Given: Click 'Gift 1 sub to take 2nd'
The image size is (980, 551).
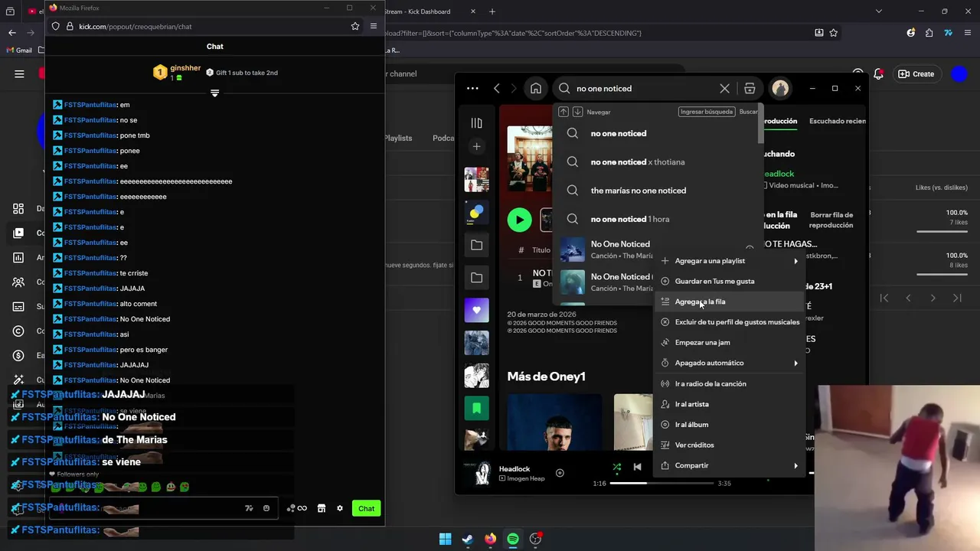Looking at the screenshot, I should coord(242,73).
